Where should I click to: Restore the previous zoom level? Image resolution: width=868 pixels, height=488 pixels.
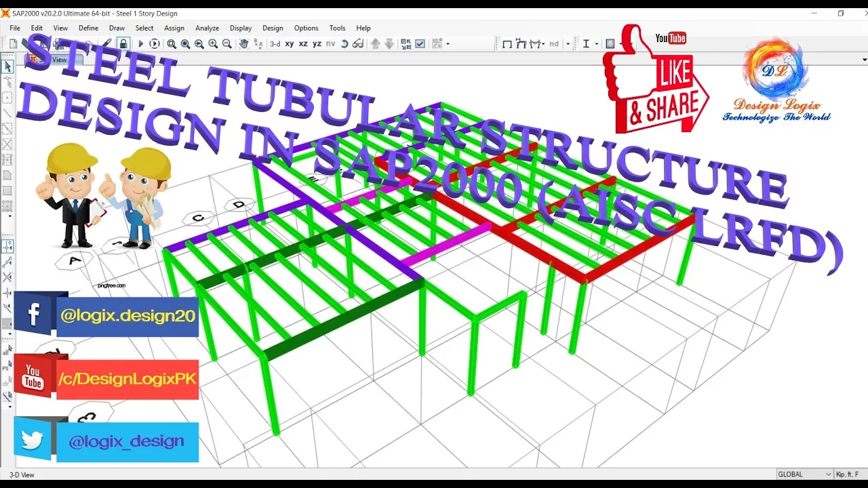click(x=199, y=44)
